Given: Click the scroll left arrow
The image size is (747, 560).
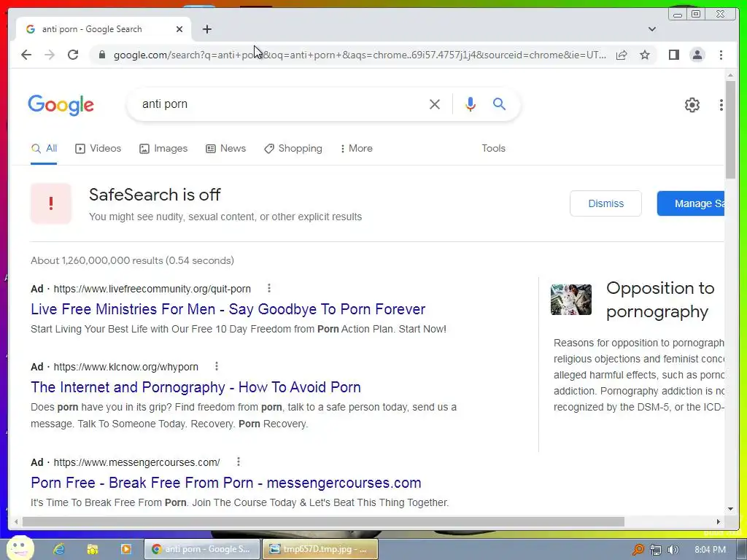Looking at the screenshot, I should coord(16,522).
